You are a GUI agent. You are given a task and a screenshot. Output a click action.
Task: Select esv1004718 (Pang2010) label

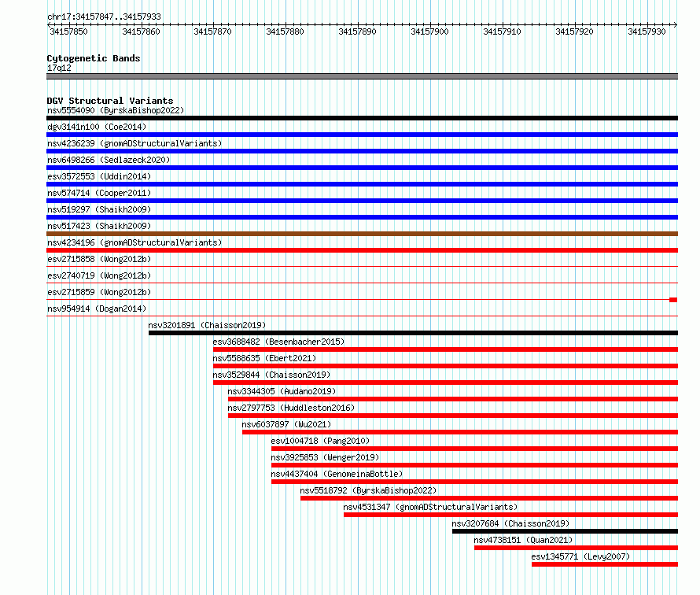click(x=321, y=441)
